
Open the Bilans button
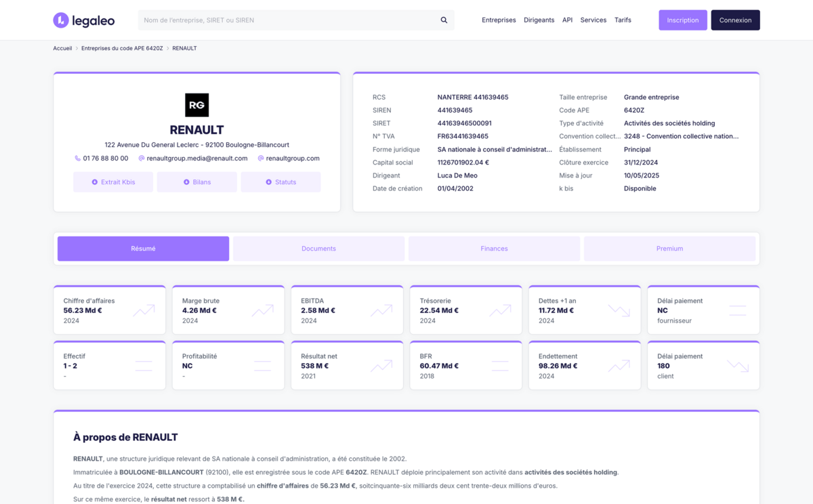[x=197, y=182]
